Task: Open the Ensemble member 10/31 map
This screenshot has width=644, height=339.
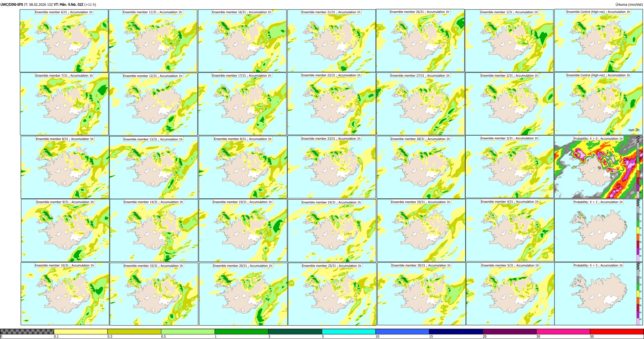Action: [x=65, y=294]
